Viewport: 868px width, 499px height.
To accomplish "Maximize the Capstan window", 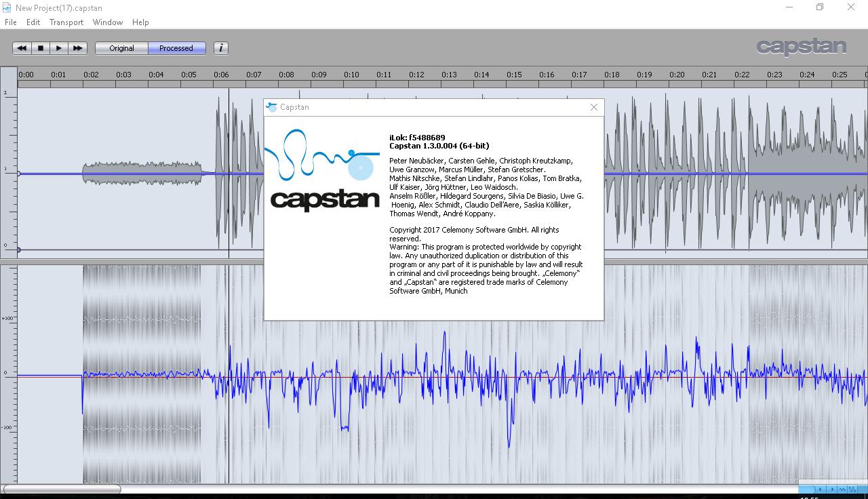I will click(x=820, y=7).
